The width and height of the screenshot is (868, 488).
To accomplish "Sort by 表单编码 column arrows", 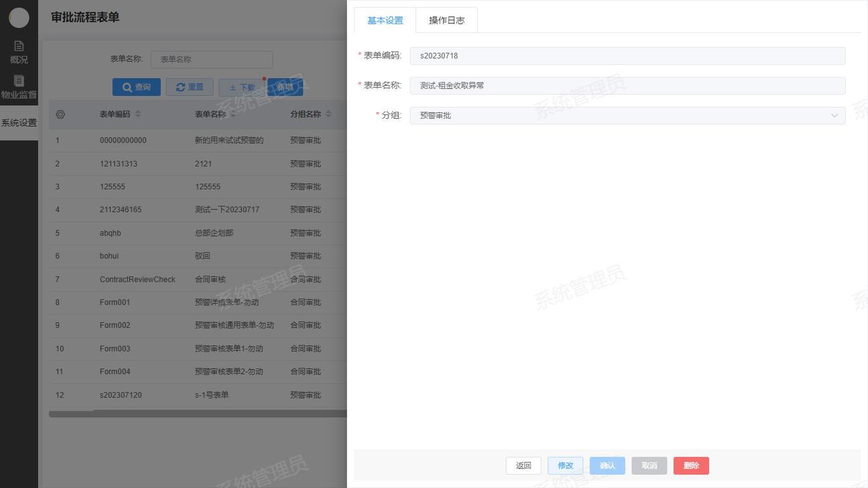I will pyautogui.click(x=138, y=114).
